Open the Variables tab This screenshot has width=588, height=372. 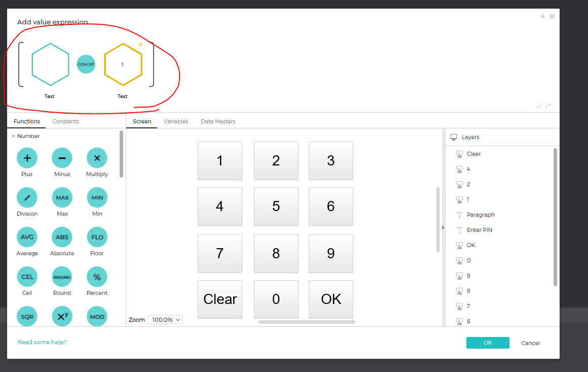pos(175,121)
